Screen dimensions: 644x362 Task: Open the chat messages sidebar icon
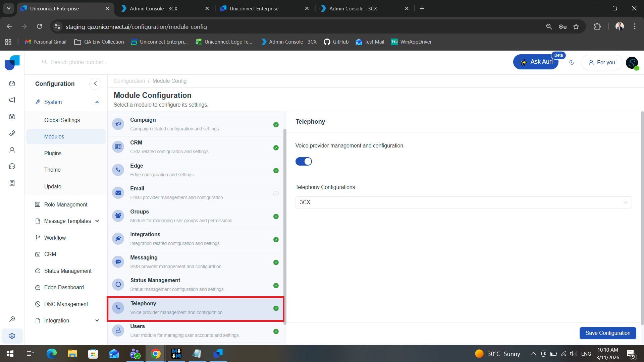[12, 166]
